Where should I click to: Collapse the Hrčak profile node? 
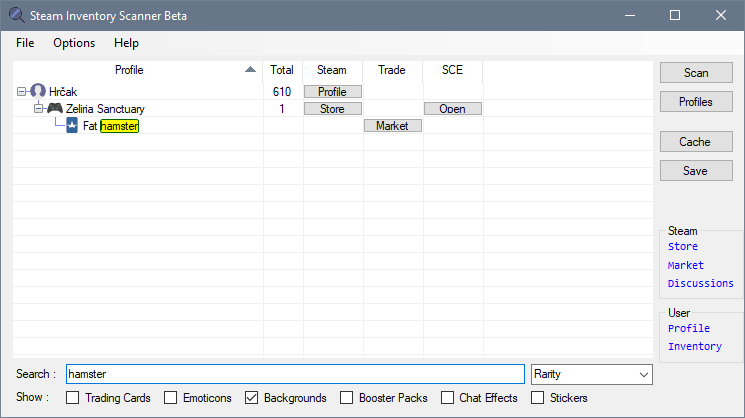[21, 91]
